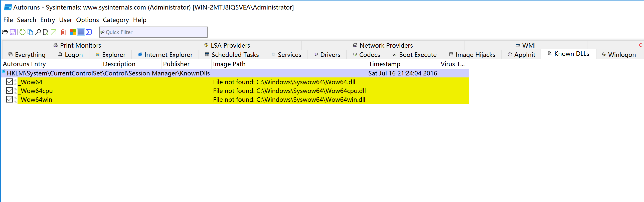
Task: Toggle the Hide Microsoft Entries colored icon
Action: [x=73, y=32]
